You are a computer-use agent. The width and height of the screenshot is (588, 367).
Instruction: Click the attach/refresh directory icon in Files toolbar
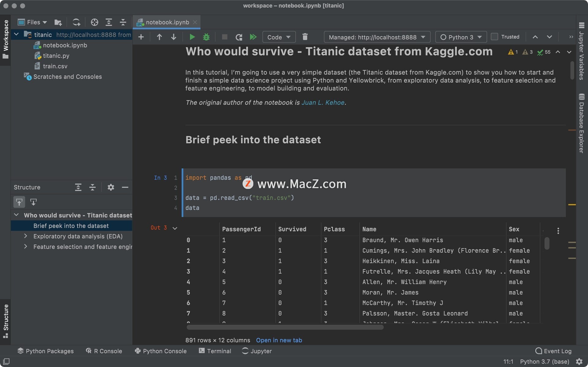76,22
